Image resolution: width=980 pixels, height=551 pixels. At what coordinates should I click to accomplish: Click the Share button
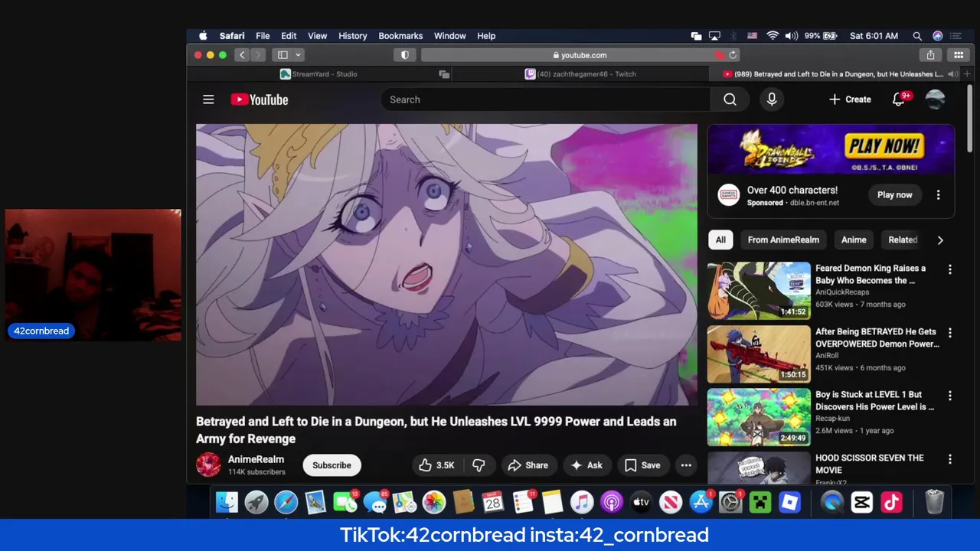coord(528,465)
